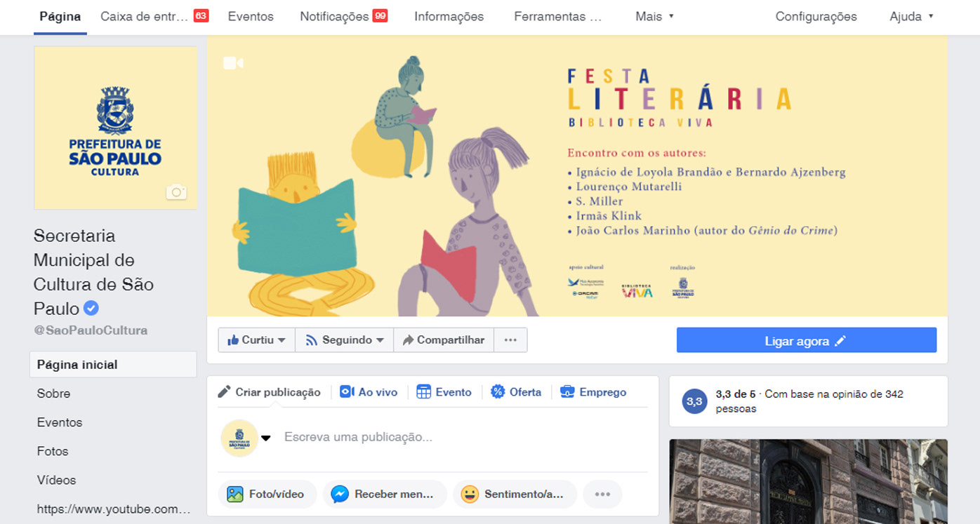980x524 pixels.
Task: Open the Notificações tab
Action: pyautogui.click(x=343, y=16)
